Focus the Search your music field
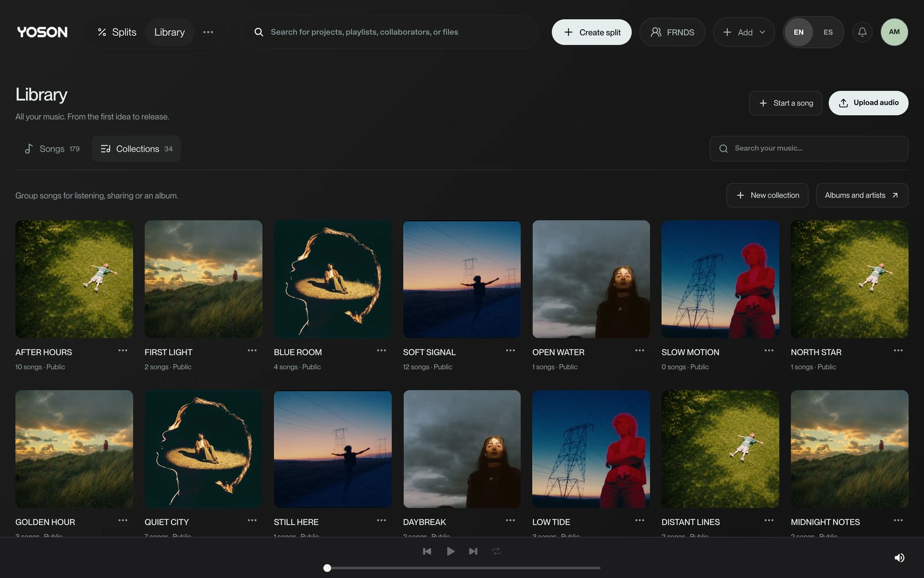Viewport: 924px width, 578px height. tap(808, 149)
